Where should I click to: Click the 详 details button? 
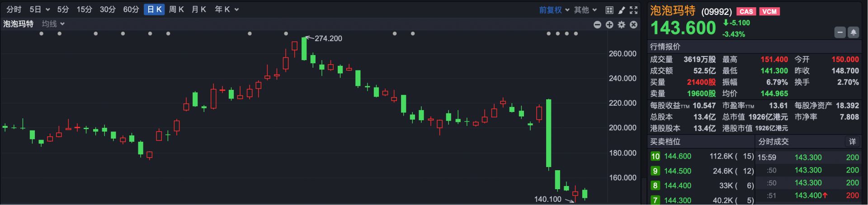(852, 142)
